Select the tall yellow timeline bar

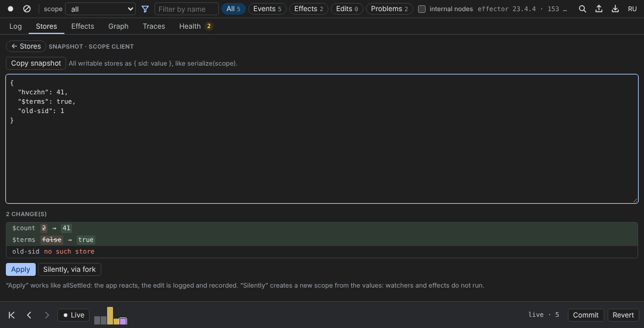pos(110,315)
